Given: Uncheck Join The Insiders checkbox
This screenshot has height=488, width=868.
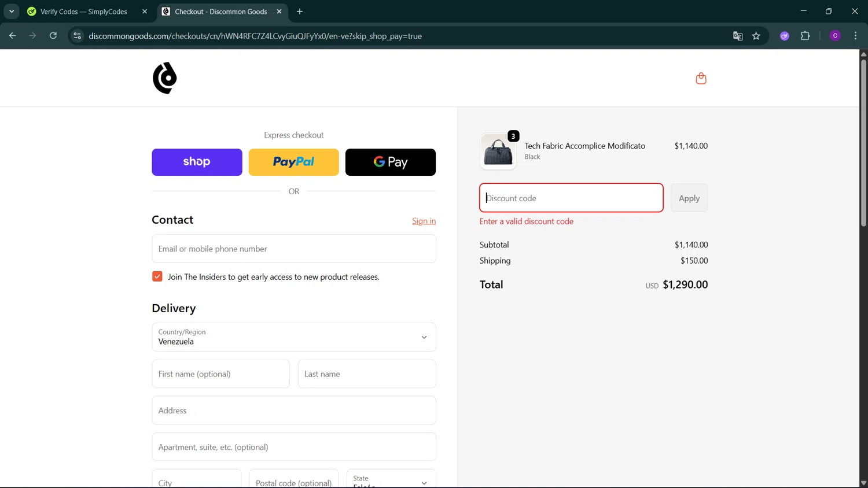Looking at the screenshot, I should 157,276.
